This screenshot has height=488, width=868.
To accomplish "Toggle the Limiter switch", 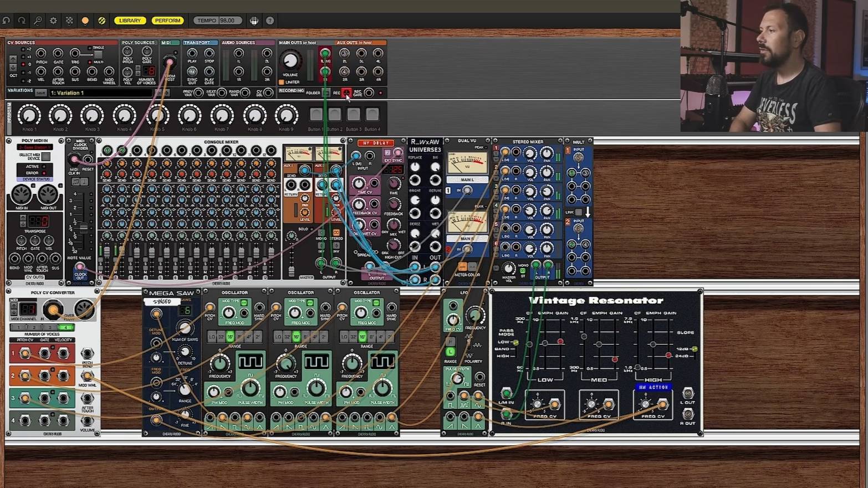I will pyautogui.click(x=282, y=82).
